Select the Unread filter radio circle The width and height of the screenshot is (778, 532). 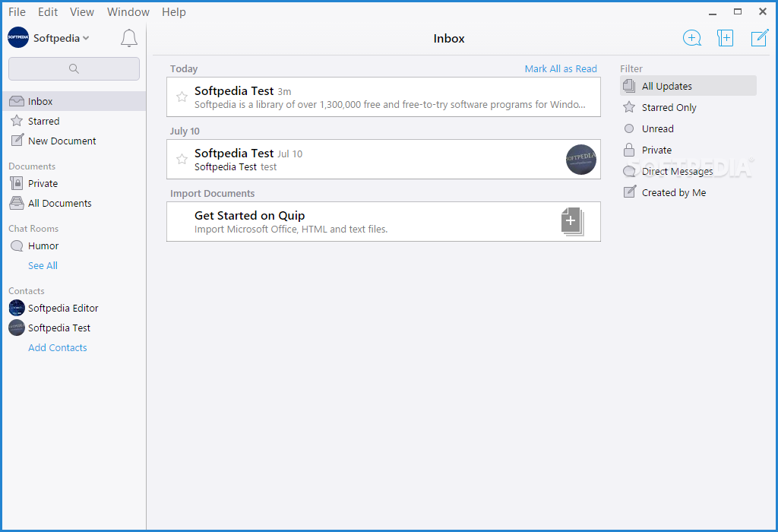pos(629,128)
